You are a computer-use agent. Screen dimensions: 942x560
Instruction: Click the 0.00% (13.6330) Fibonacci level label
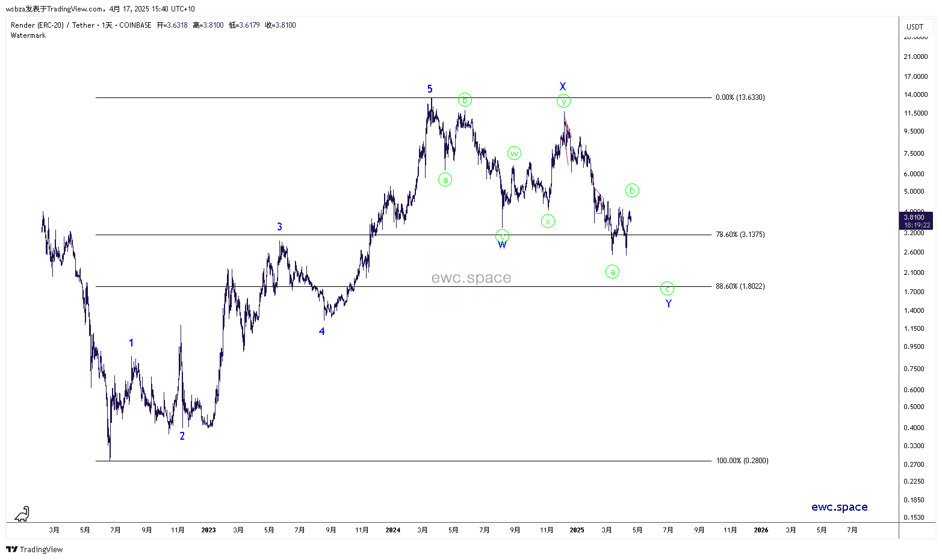[740, 97]
